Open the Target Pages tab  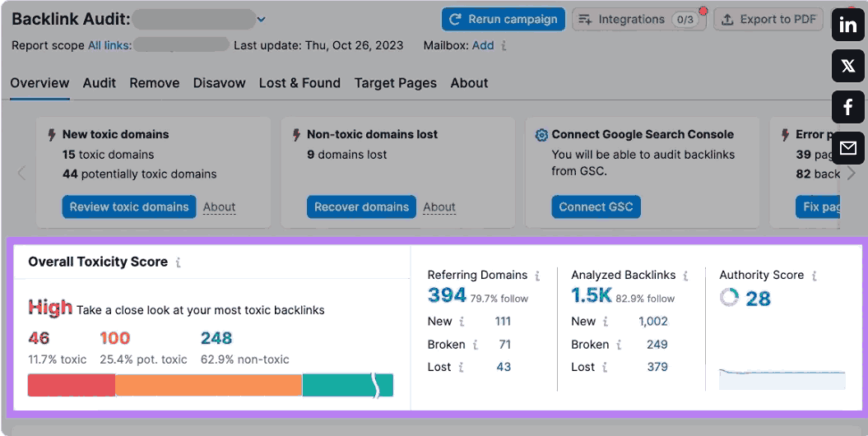395,83
